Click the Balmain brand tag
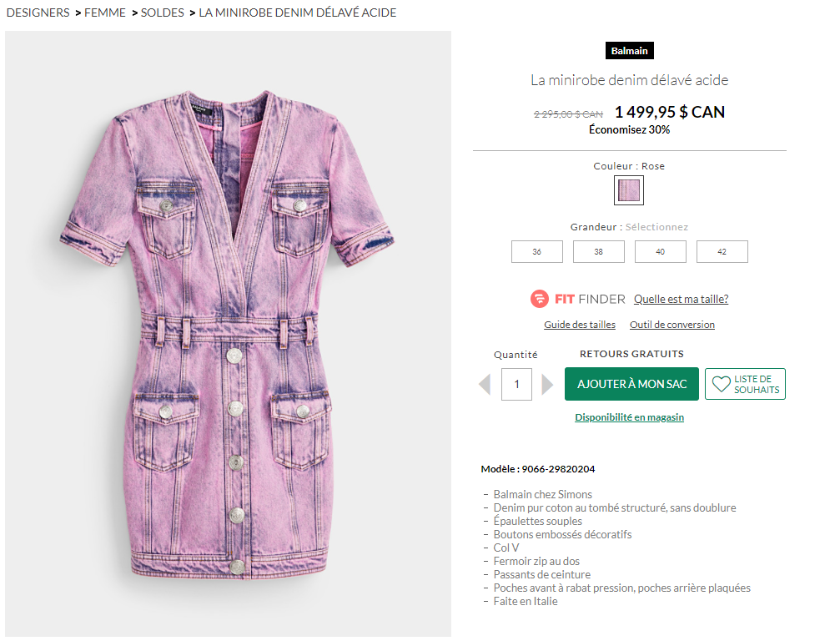 (630, 51)
